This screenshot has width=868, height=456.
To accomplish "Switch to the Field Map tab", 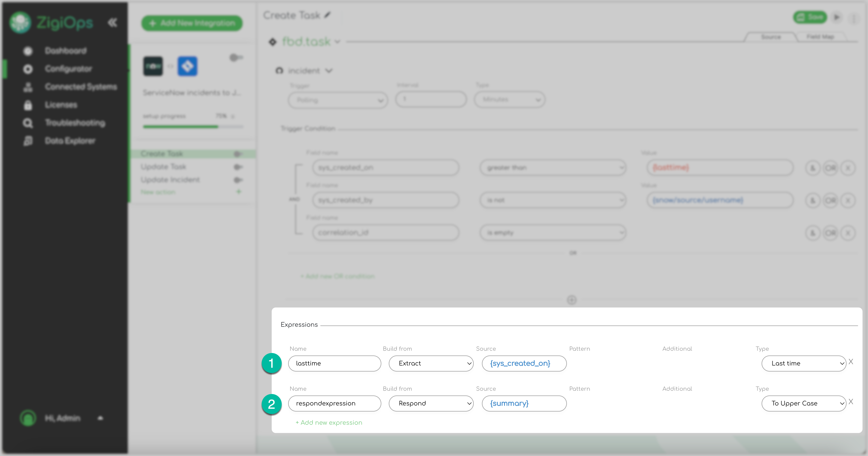I will (820, 37).
